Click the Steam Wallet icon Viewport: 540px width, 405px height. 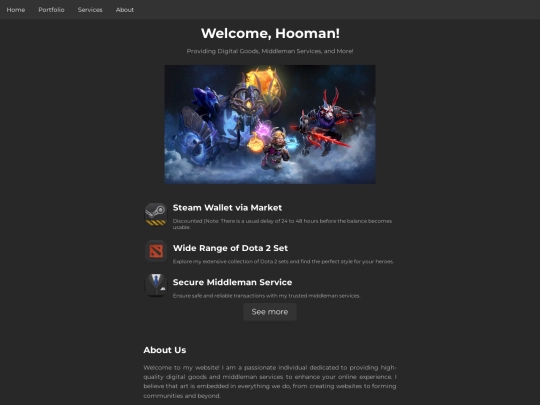click(x=156, y=214)
